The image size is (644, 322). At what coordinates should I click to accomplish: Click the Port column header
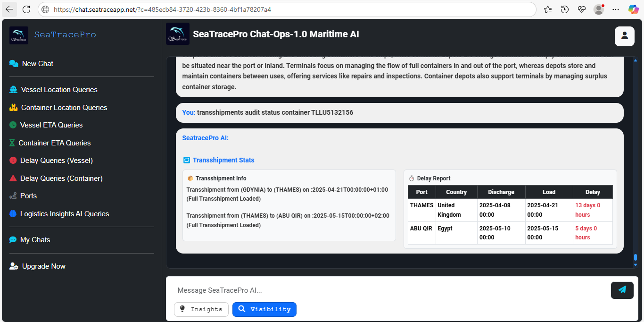[422, 192]
